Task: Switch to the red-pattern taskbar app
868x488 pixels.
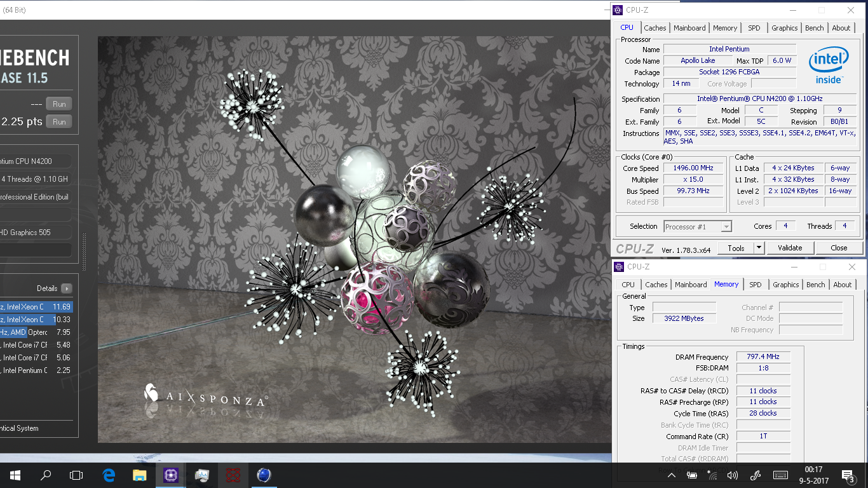Action: tap(233, 475)
